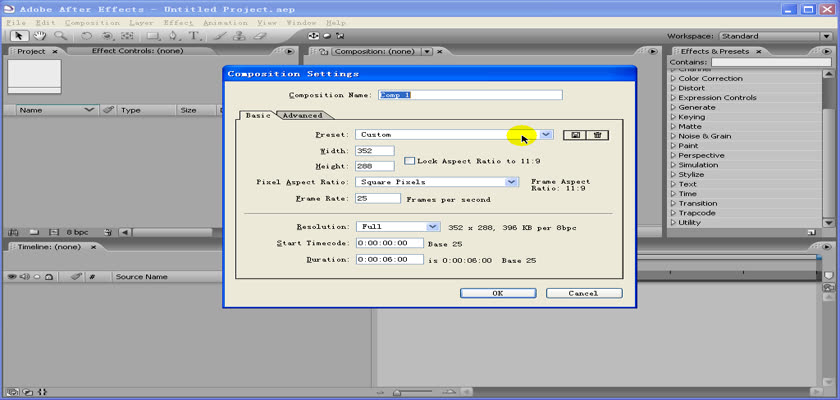Screen dimensions: 840x400
Task: Select the Clone Stamp tool
Action: [x=239, y=36]
